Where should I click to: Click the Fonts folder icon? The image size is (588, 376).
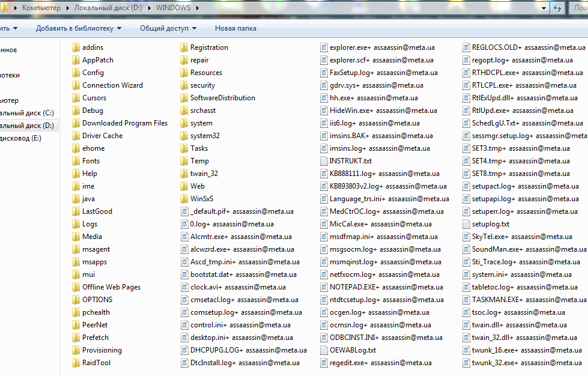click(76, 161)
